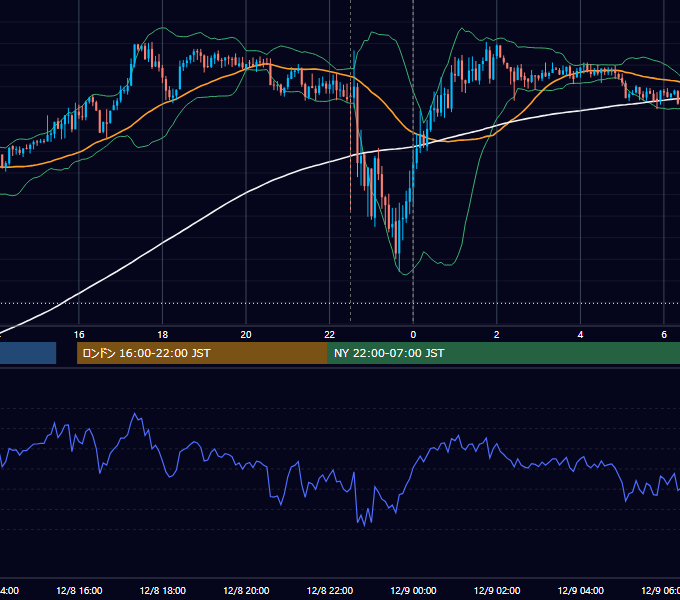
Task: Click the 12/8 22:00 label on lower axis
Action: coord(330,591)
